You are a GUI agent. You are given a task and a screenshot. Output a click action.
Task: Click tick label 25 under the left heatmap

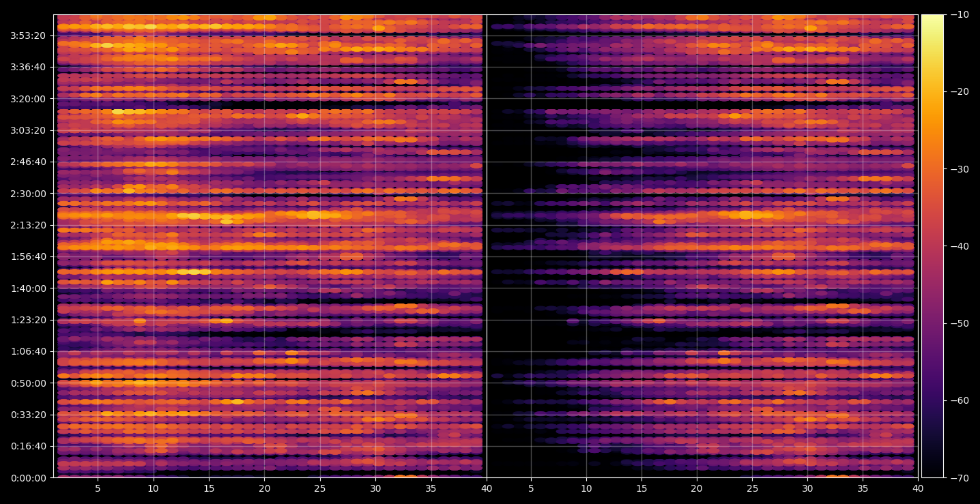(320, 488)
